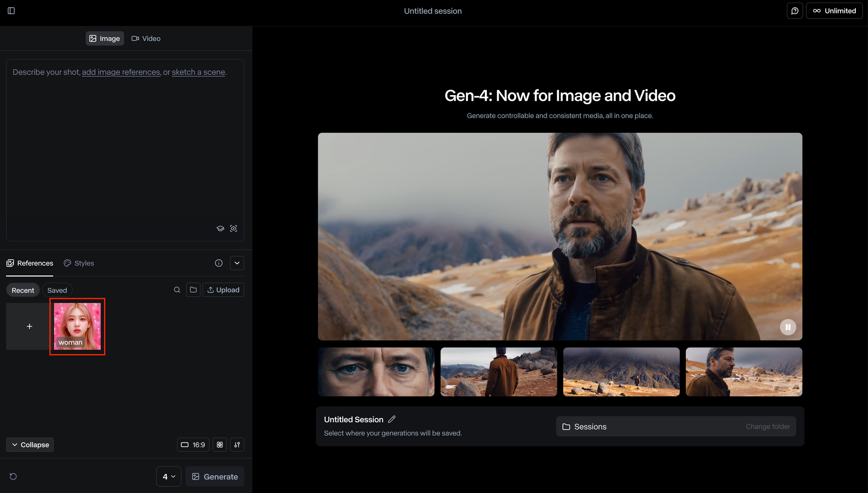Open the branching icon settings button
Image resolution: width=868 pixels, height=493 pixels.
point(237,445)
